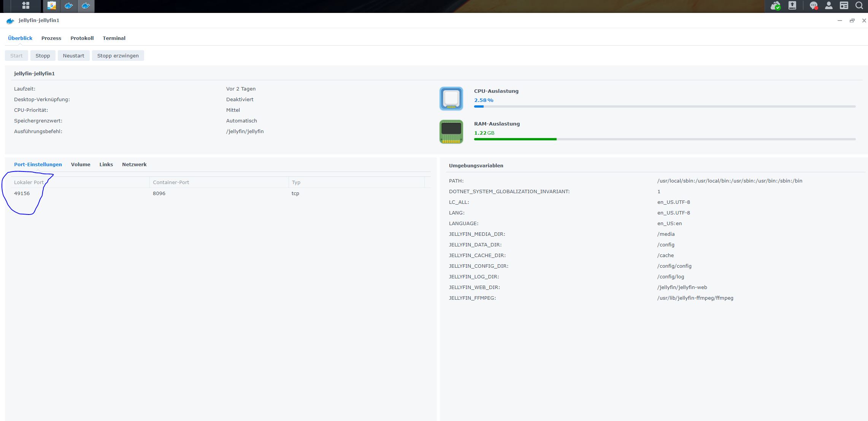Switch to the Überblick tab

[20, 38]
